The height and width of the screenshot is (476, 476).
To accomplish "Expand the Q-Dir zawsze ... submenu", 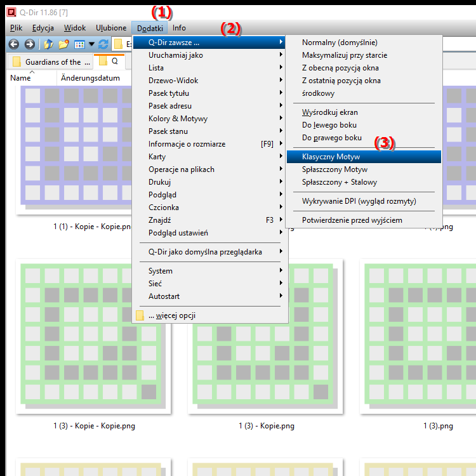I will point(209,43).
